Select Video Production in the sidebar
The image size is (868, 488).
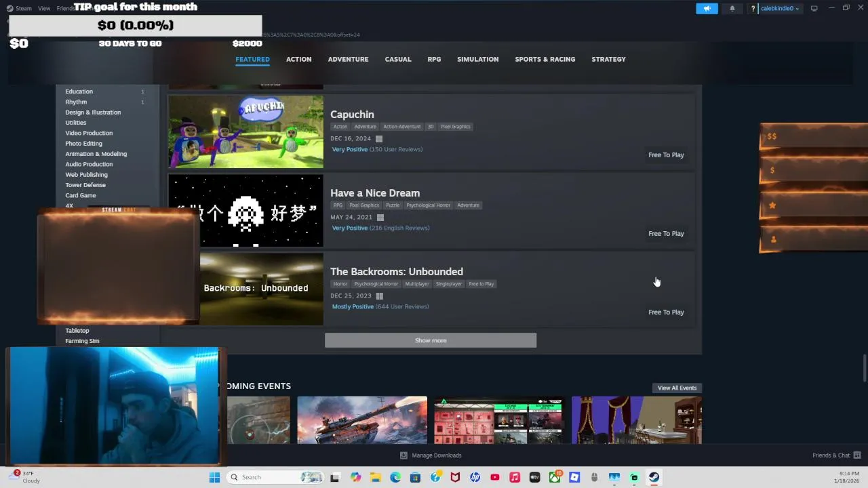click(89, 133)
